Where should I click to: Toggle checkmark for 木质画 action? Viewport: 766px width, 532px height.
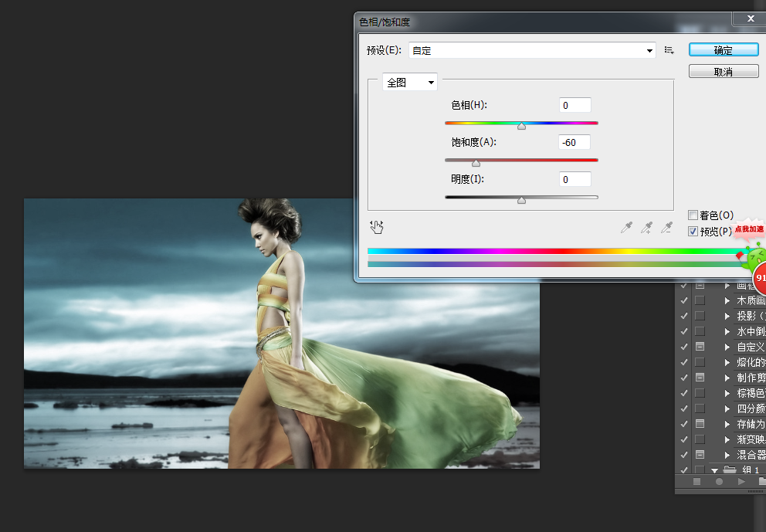683,300
